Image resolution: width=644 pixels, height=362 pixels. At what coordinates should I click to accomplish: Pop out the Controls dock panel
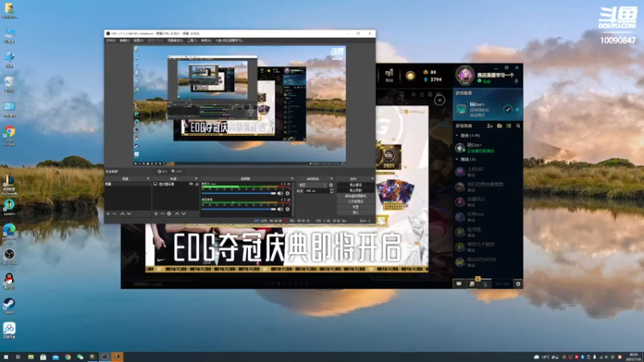[372, 179]
